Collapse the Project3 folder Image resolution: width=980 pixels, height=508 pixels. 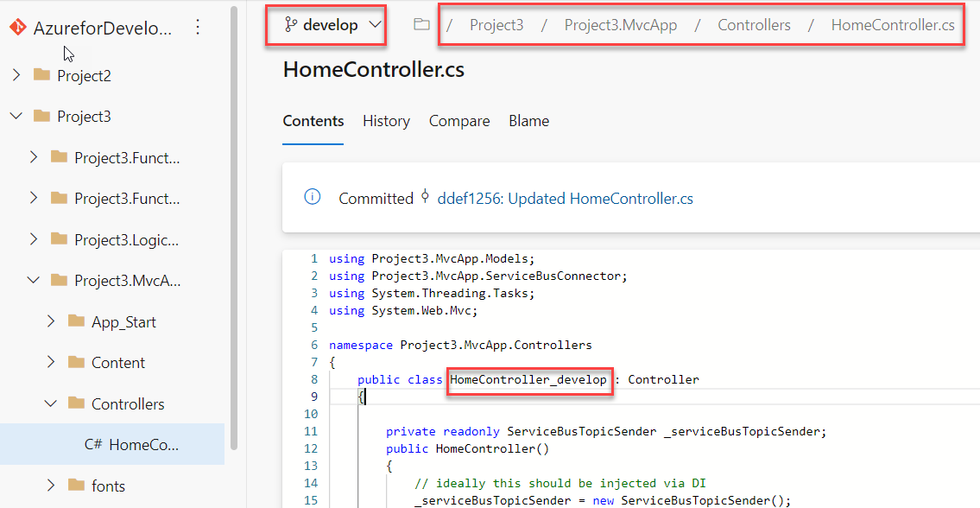(15, 116)
